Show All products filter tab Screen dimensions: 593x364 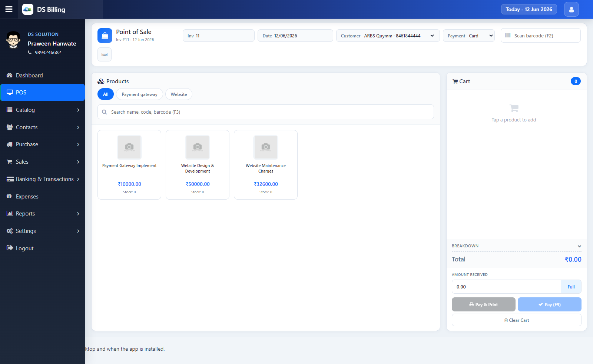106,94
